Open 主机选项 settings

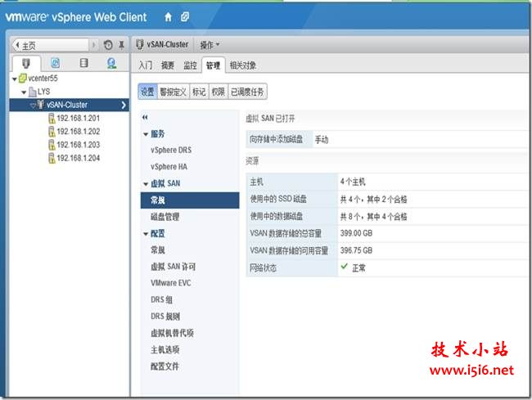165,350
